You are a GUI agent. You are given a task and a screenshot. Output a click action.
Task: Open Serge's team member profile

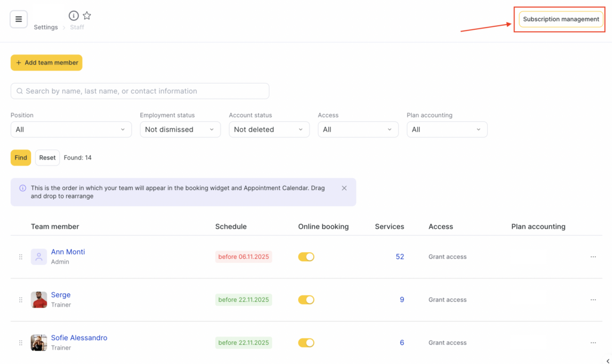(x=60, y=295)
